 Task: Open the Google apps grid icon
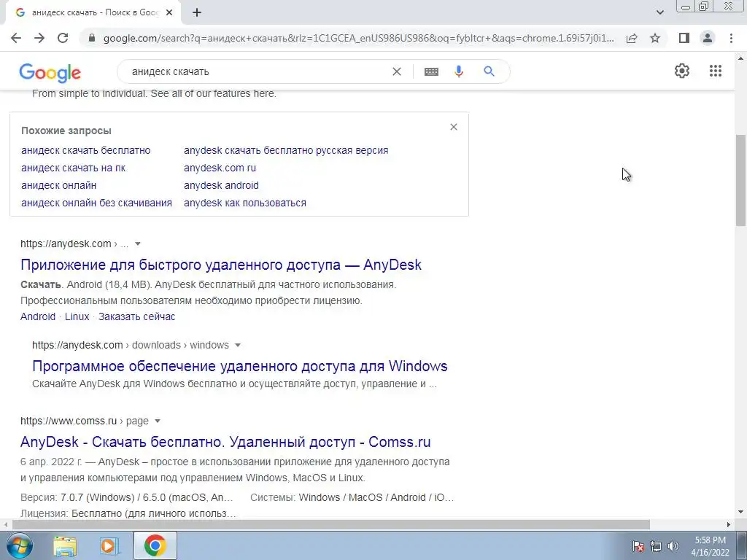point(715,71)
